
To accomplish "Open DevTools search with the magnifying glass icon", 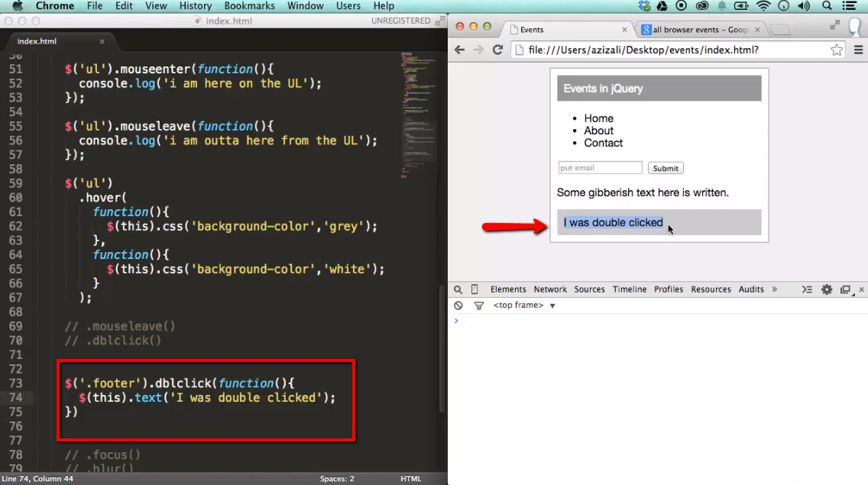I will tap(457, 289).
